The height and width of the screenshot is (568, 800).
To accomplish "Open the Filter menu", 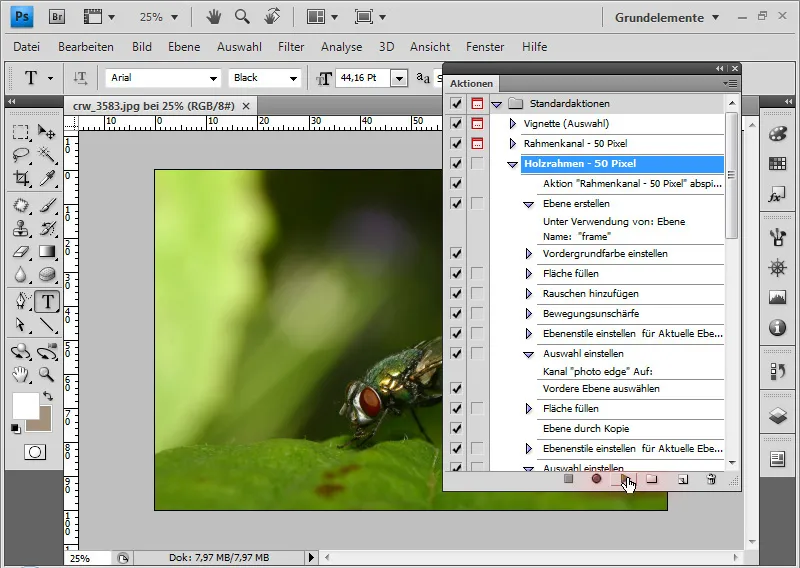I will coord(291,47).
